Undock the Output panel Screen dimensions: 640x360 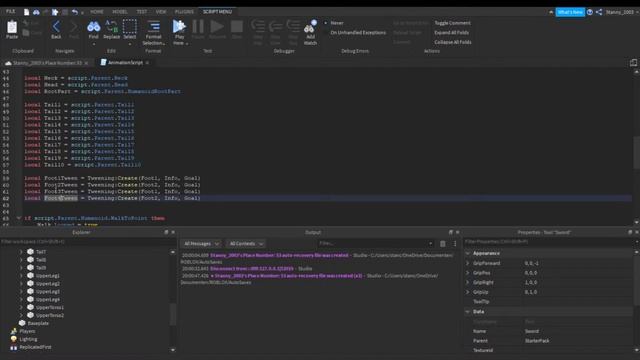451,232
